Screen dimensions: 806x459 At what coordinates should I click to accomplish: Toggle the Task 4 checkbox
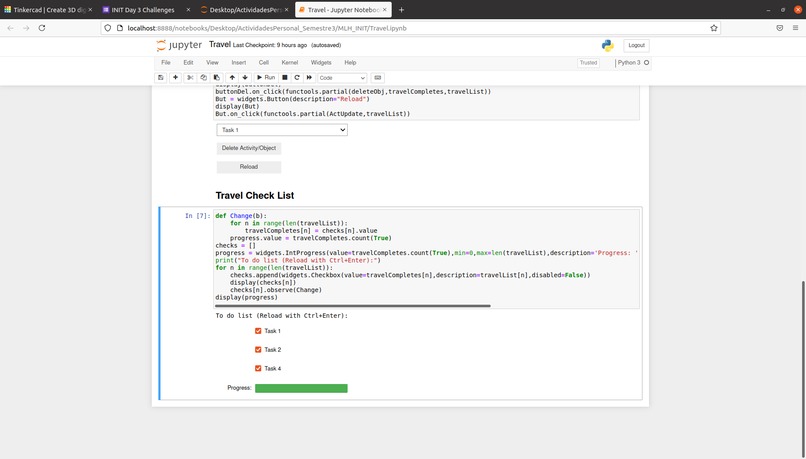(x=258, y=368)
